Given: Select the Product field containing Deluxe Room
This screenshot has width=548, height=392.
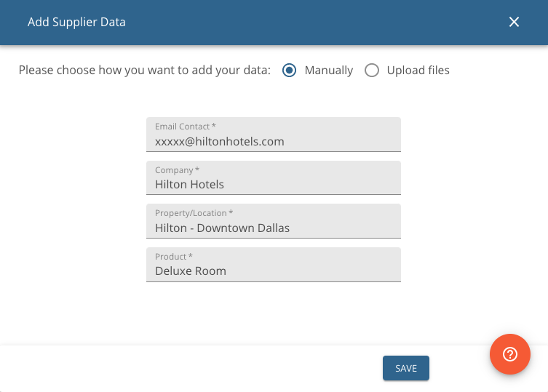Looking at the screenshot, I should pos(274,265).
